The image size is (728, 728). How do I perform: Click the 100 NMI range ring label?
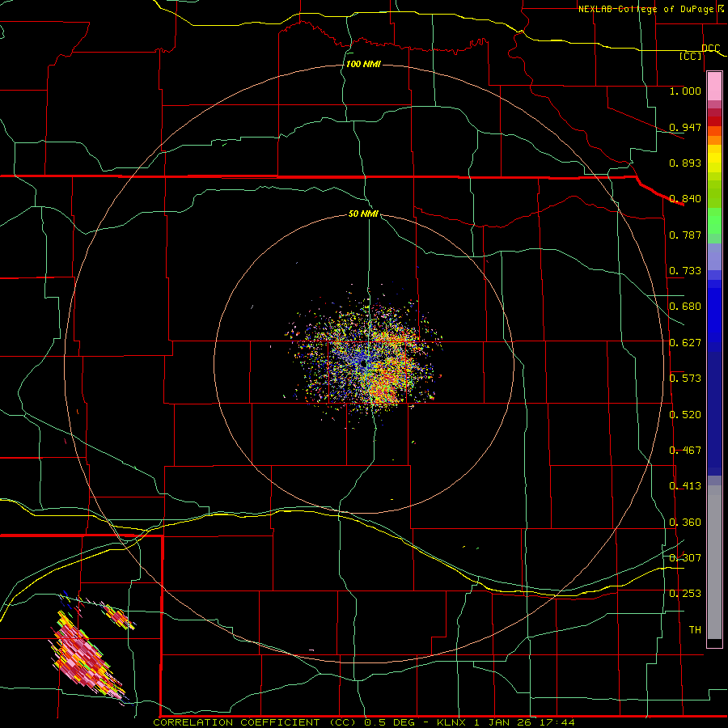(363, 64)
